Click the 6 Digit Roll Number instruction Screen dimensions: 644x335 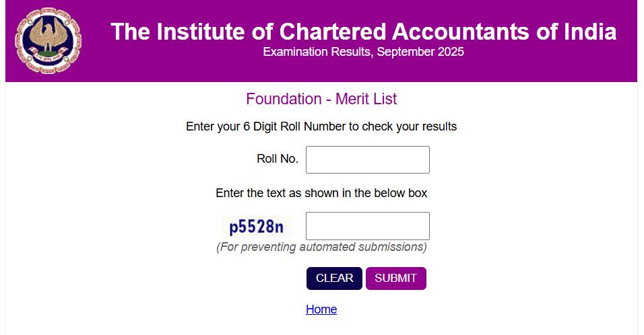[x=321, y=126]
